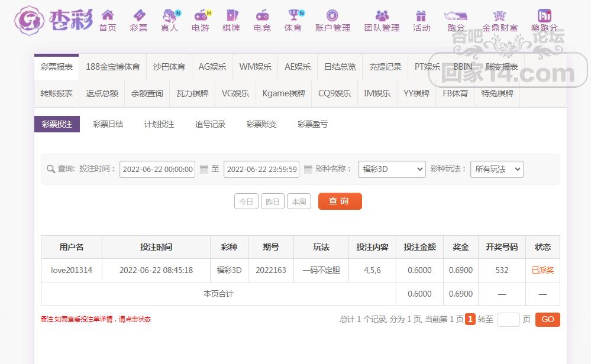Switch to FB体育 tab
This screenshot has height=364, width=591.
tap(456, 93)
